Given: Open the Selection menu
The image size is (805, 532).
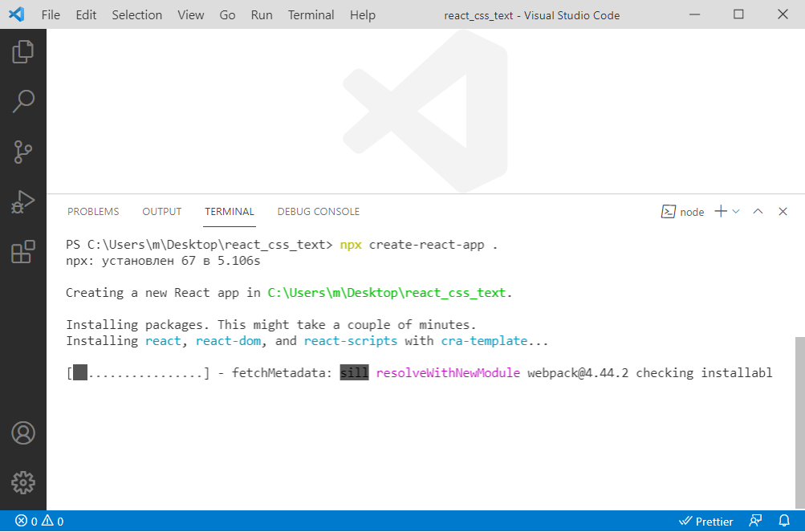Looking at the screenshot, I should [x=136, y=15].
